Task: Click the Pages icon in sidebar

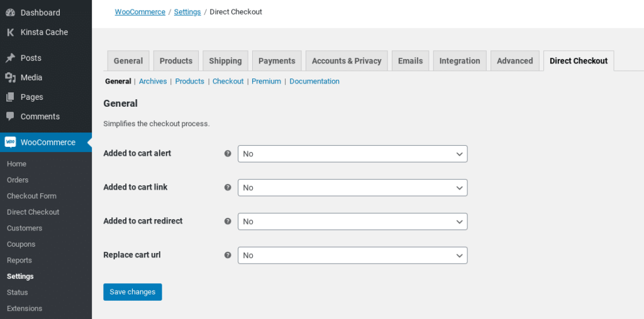Action: click(10, 97)
